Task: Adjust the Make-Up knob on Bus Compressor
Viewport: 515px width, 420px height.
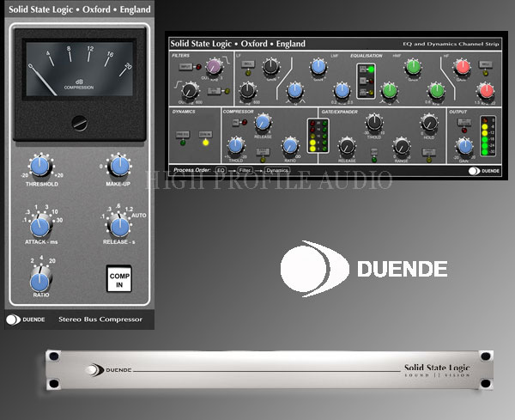Action: tap(119, 166)
